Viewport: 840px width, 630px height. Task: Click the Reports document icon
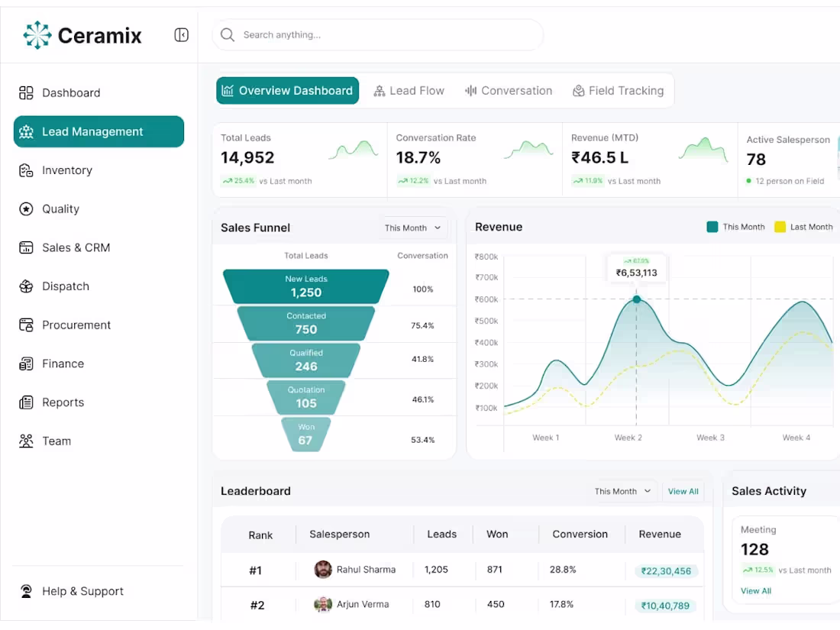click(x=26, y=402)
